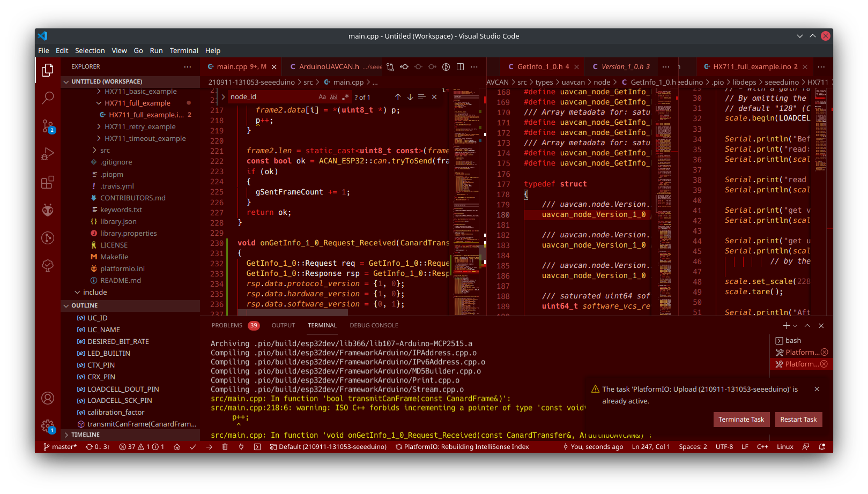This screenshot has width=868, height=494.
Task: Switch to the PROBLEMS panel tab
Action: pos(227,325)
